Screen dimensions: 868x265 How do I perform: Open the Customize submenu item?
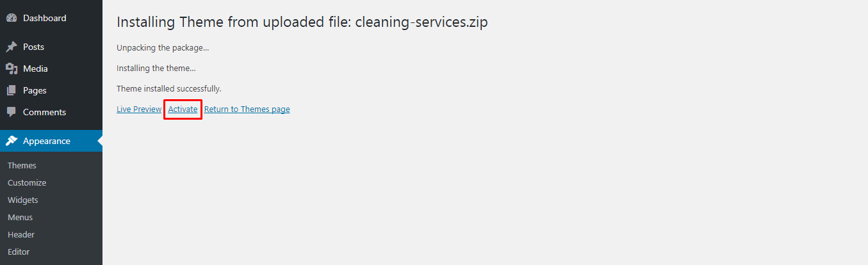click(x=27, y=183)
